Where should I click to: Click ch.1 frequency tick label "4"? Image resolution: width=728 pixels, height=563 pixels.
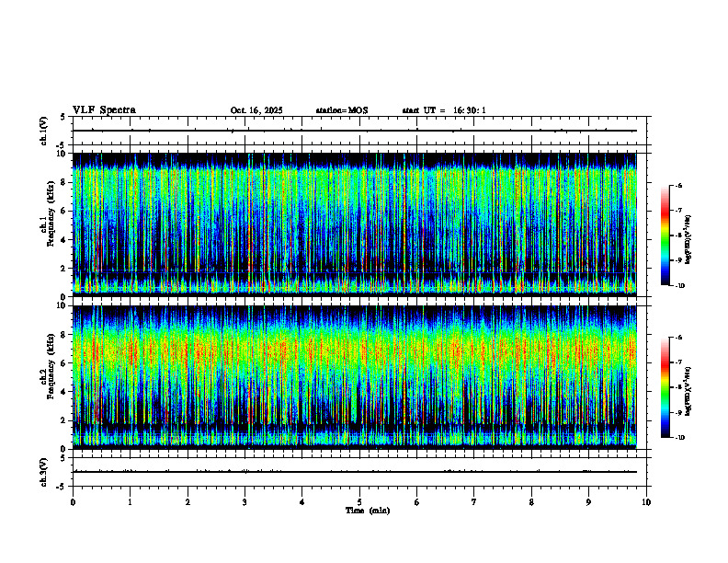point(64,240)
